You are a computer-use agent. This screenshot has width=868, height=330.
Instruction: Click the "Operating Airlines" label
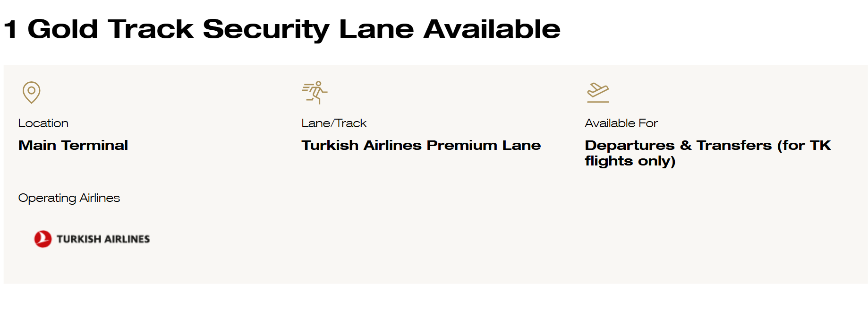(x=69, y=198)
